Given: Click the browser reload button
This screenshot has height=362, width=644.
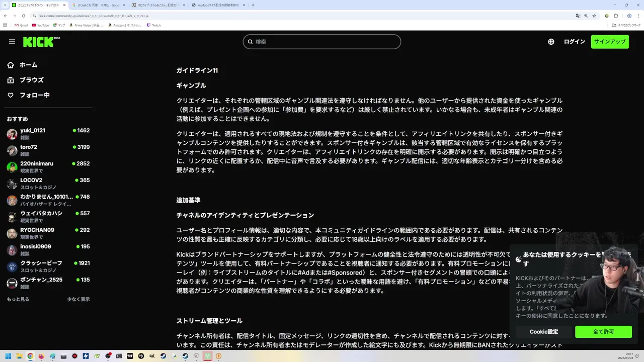Looking at the screenshot, I should click(x=24, y=16).
